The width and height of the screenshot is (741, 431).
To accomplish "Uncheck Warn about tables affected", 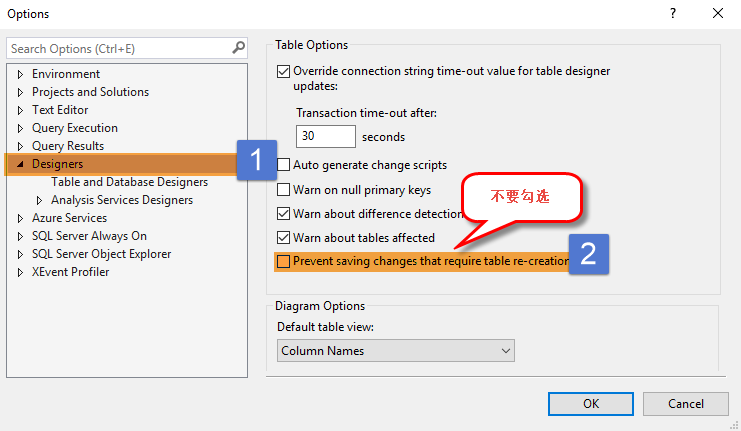I will point(283,238).
